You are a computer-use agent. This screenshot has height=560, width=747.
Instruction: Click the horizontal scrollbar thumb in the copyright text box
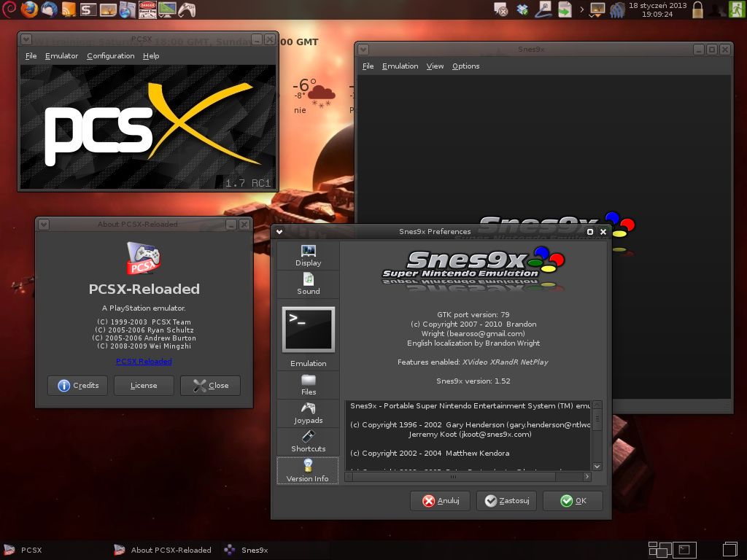click(x=453, y=477)
